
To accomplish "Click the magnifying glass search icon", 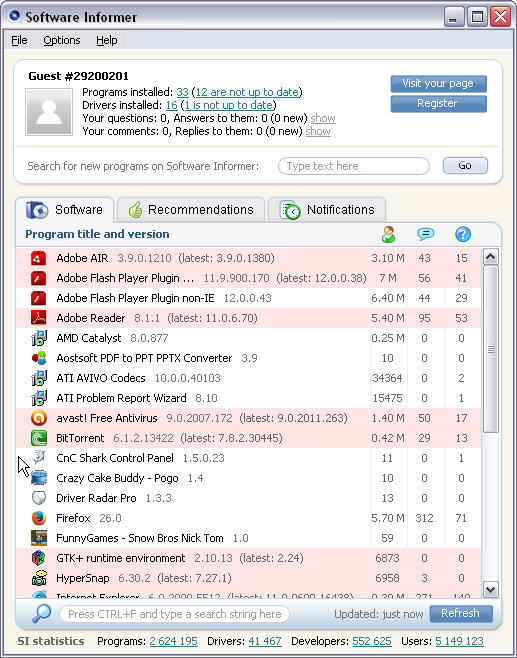I will tap(41, 614).
